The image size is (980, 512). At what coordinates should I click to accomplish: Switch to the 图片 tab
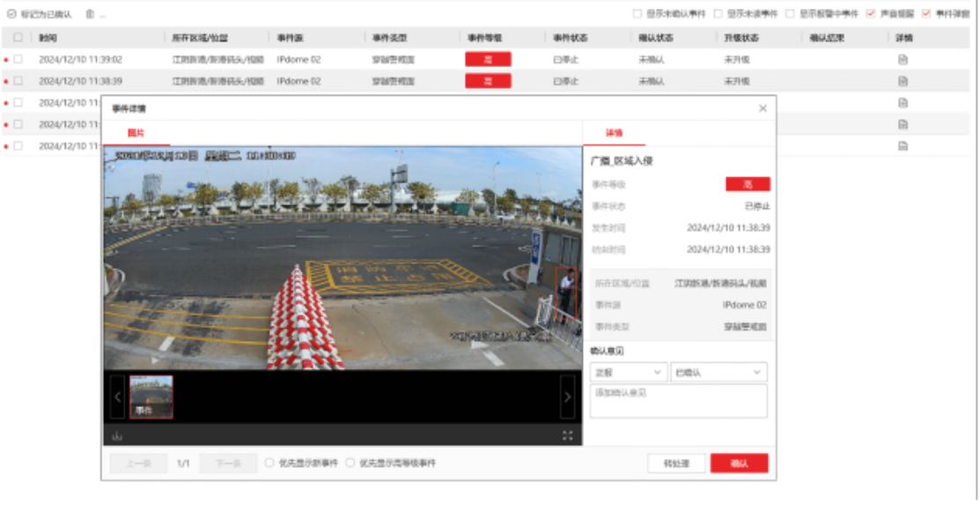[x=136, y=133]
